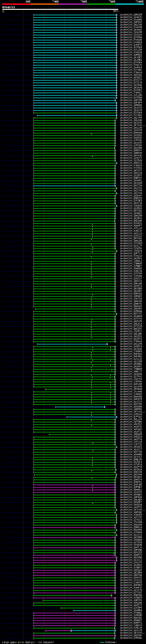This screenshot has height=644, width=146.
Task: Select hit label UniRef100_Q6H7Q6
Action: point(131,575)
